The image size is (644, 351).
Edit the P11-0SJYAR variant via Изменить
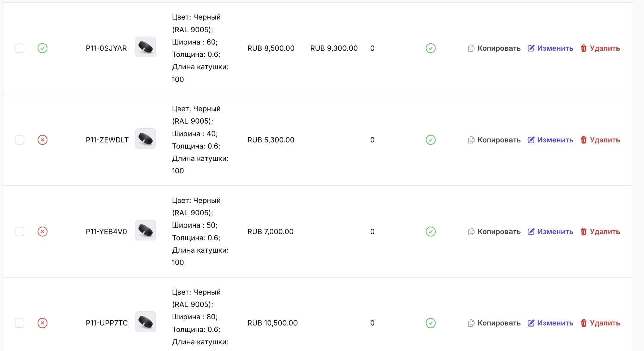coord(550,48)
